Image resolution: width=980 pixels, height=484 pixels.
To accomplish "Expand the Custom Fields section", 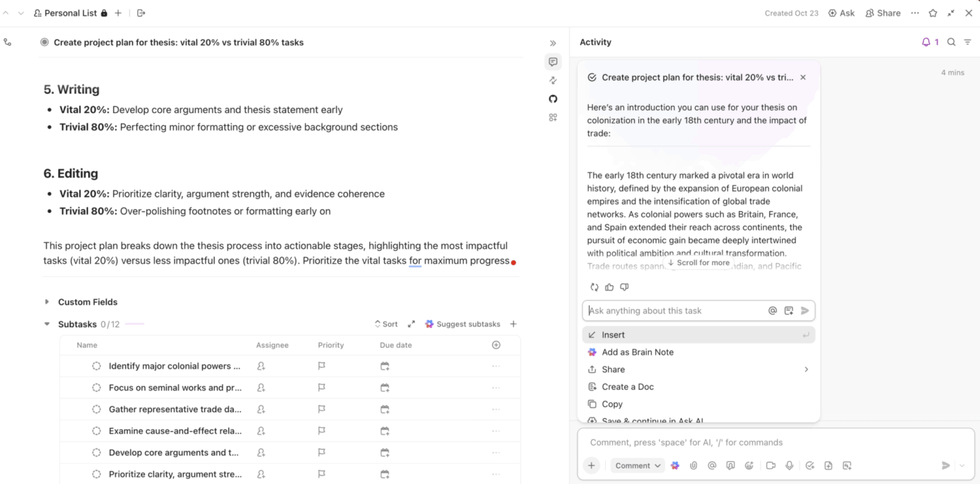I will tap(47, 302).
